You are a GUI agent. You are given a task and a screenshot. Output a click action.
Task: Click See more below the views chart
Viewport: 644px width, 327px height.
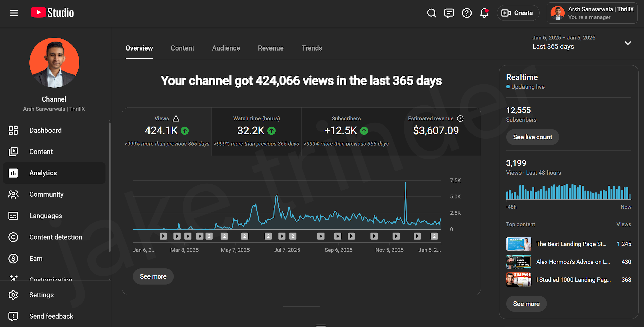pos(153,276)
